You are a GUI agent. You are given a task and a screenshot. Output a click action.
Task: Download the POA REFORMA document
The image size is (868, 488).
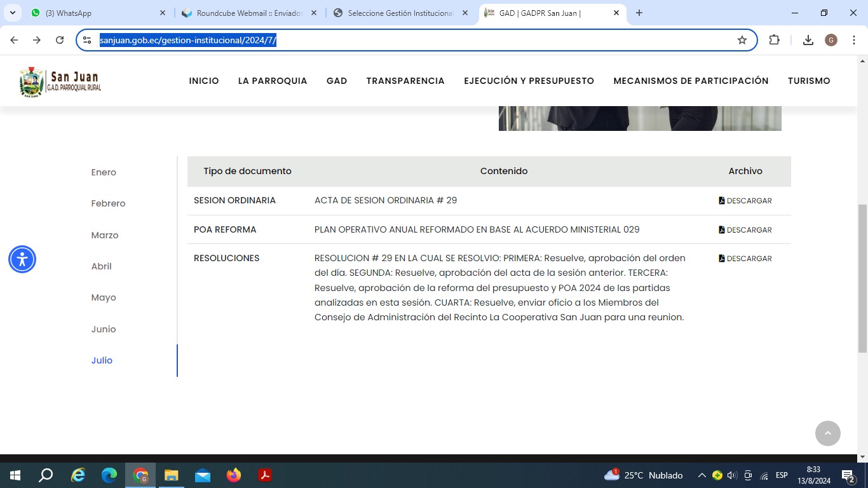tap(745, 230)
